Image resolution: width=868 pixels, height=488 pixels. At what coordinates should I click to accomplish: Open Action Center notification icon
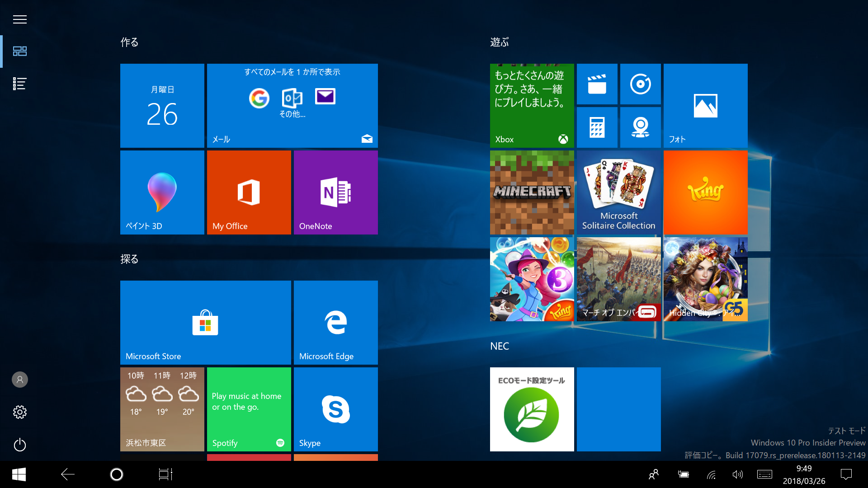(846, 474)
